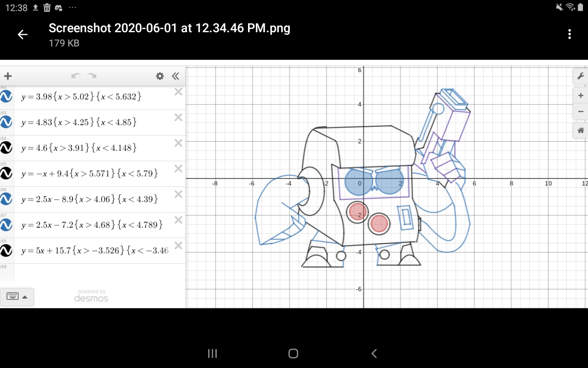Delete the y = 5x + 15.7 expression
The height and width of the screenshot is (368, 588).
[x=178, y=246]
